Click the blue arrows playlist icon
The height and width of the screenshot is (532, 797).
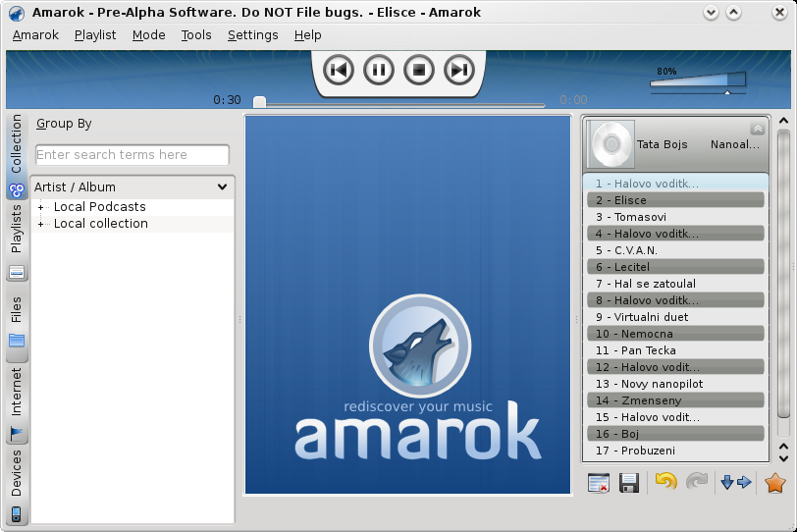736,482
